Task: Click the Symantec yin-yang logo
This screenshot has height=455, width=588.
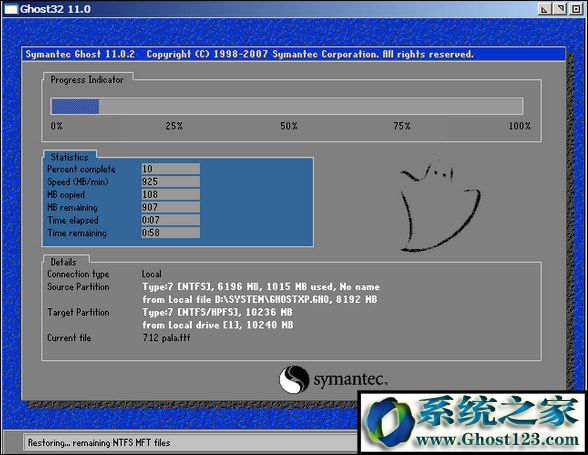Action: pyautogui.click(x=294, y=380)
